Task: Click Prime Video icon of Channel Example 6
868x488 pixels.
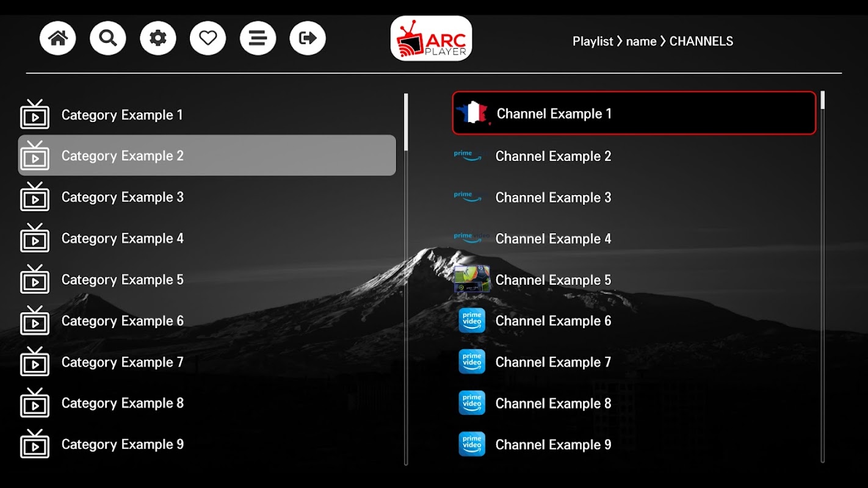Action: [472, 320]
